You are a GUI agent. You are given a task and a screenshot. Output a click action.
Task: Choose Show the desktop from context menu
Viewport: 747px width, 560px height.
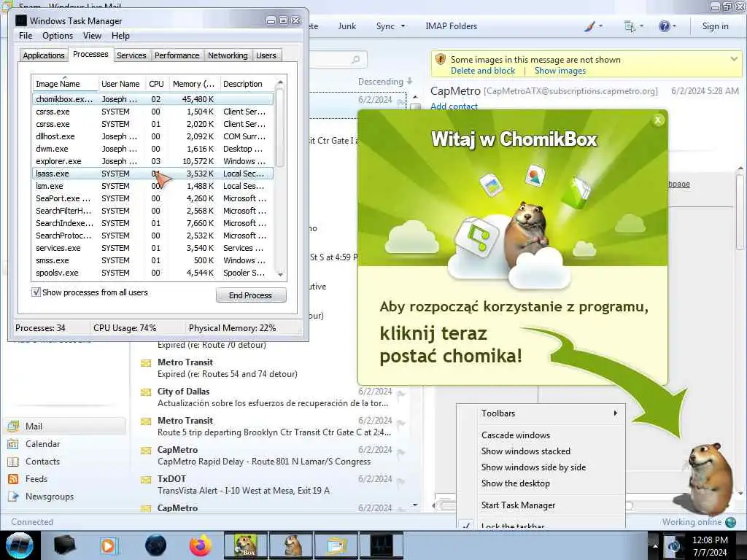516,483
